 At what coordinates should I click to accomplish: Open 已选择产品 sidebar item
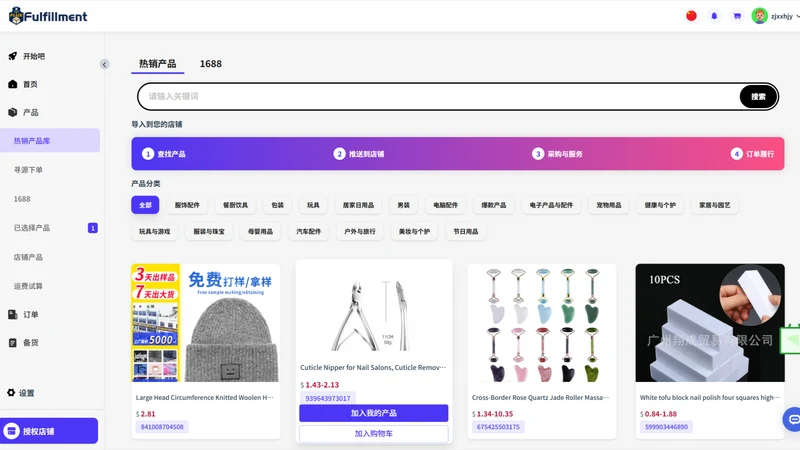pos(32,228)
